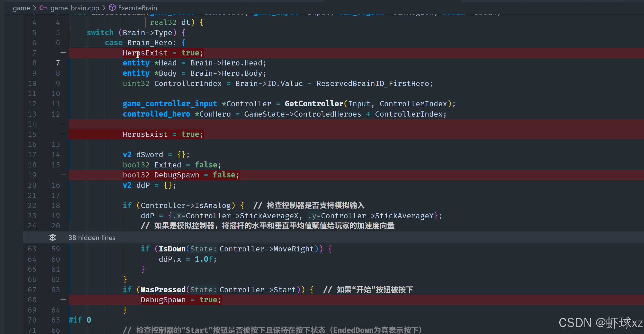The width and height of the screenshot is (644, 334).
Task: Click the deletion minus marker at line 14
Action: pos(63,124)
